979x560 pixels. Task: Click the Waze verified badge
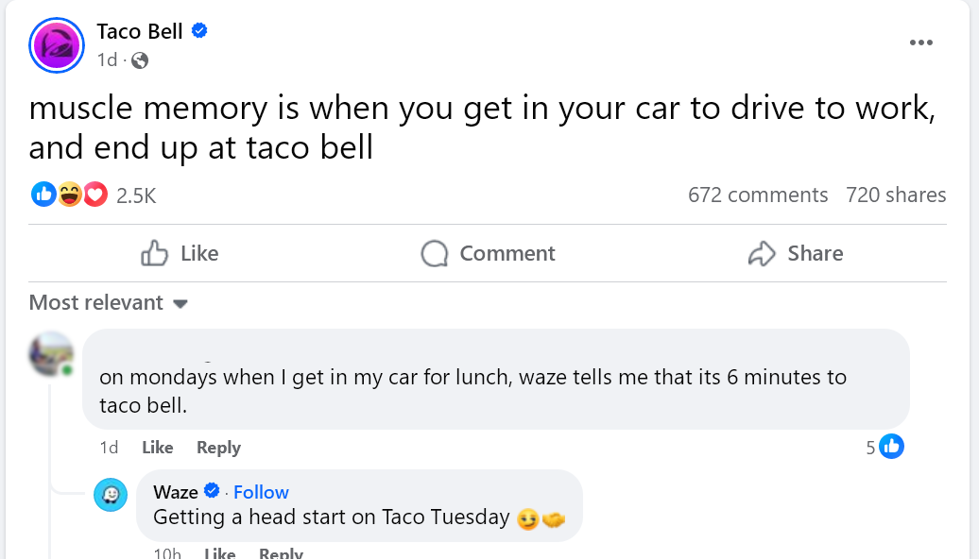pos(213,491)
